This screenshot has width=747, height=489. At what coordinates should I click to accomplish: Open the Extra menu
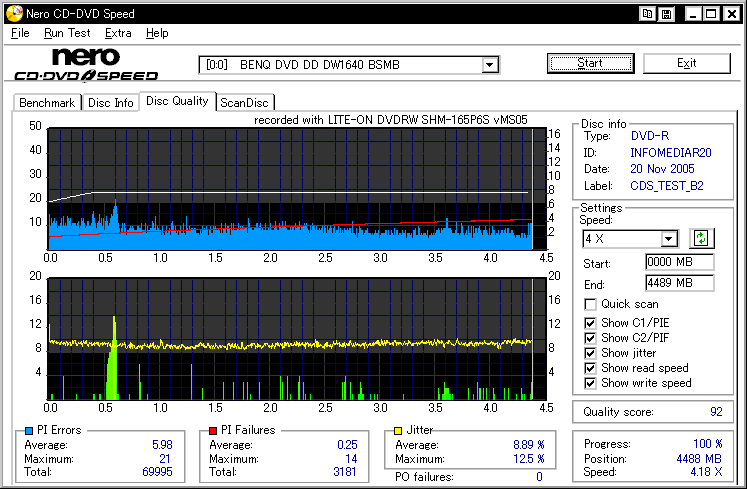coord(118,33)
